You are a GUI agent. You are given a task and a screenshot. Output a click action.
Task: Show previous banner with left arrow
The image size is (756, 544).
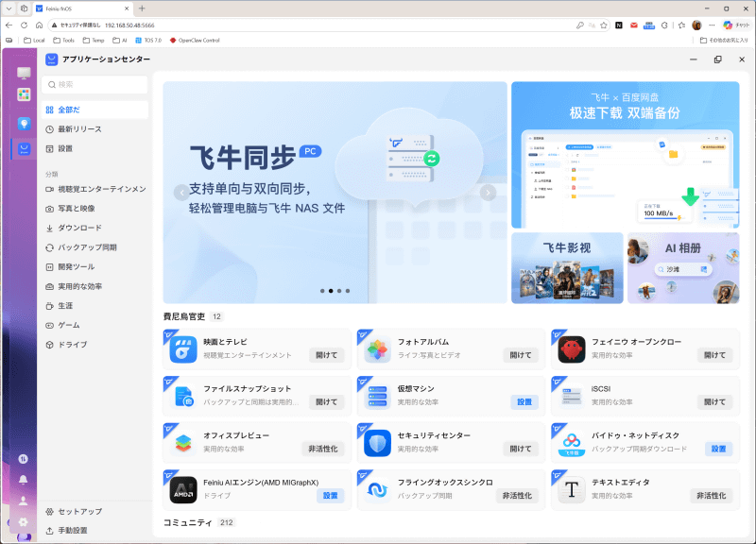181,193
